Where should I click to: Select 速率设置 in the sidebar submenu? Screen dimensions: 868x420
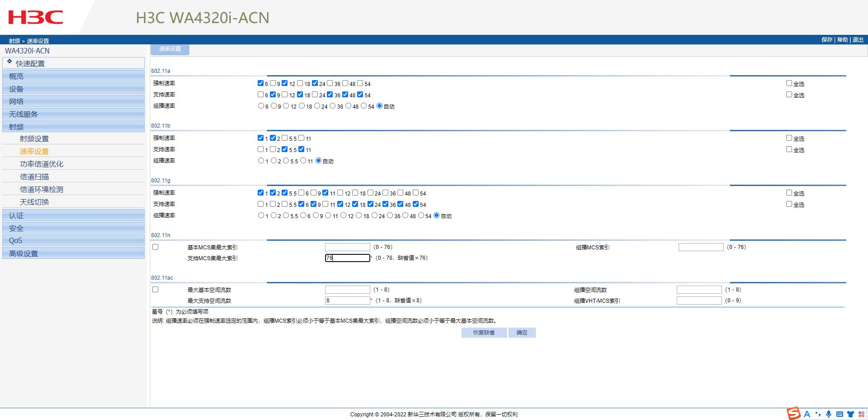(x=34, y=152)
